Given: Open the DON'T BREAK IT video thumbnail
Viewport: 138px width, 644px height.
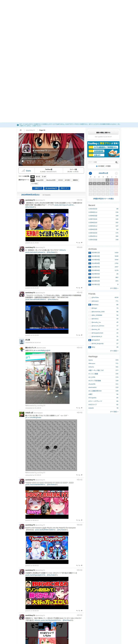Looking at the screenshot, I should [x=47, y=503].
